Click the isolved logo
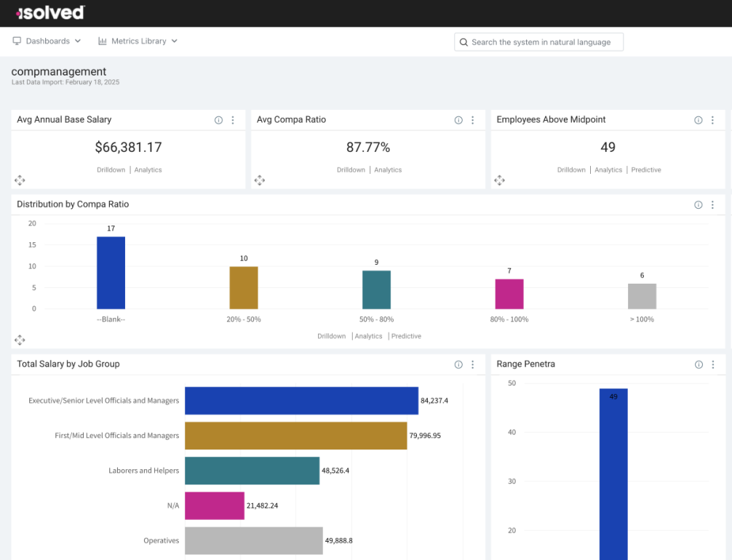Viewport: 732px width, 560px height. [x=50, y=12]
